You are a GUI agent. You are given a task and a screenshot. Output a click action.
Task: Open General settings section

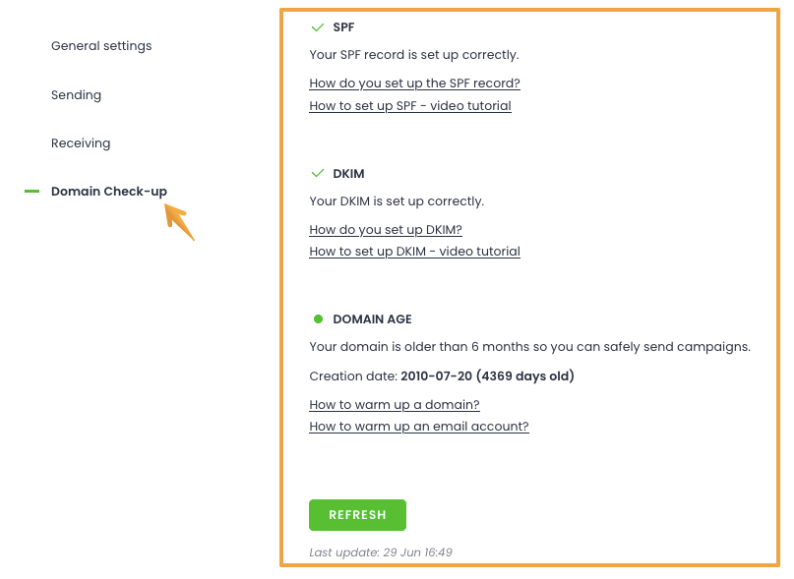pyautogui.click(x=101, y=46)
